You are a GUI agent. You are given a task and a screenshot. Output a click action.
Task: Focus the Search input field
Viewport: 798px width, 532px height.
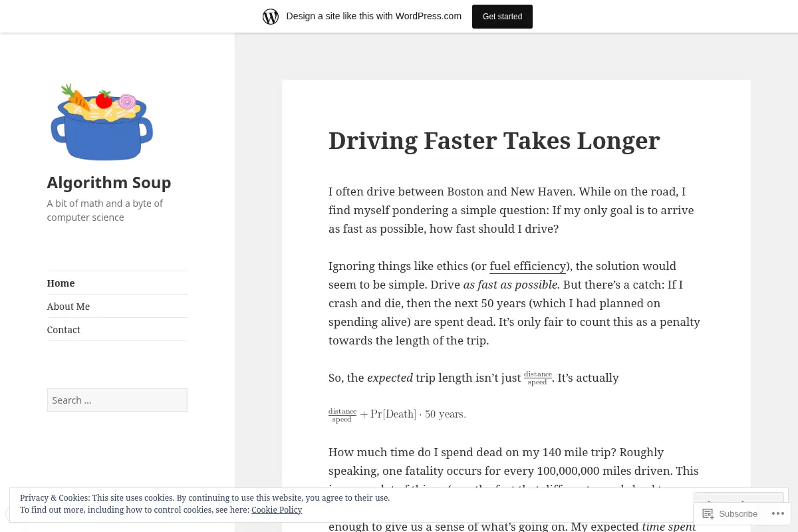click(117, 400)
